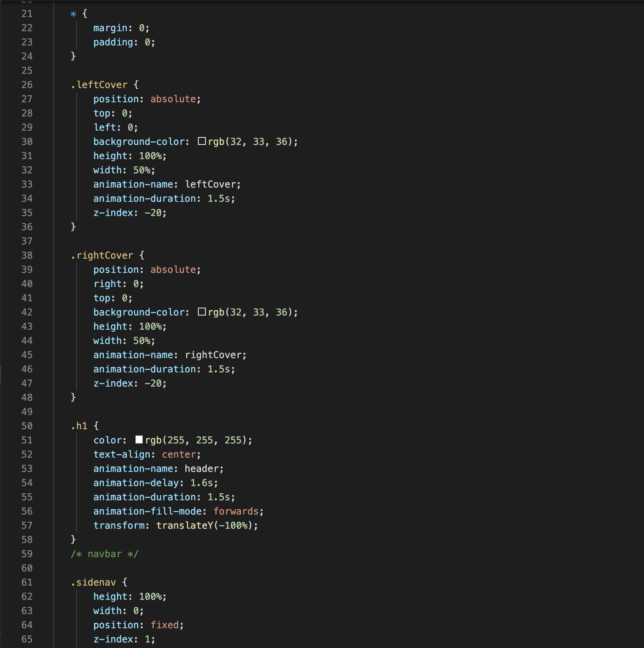The height and width of the screenshot is (648, 644).
Task: Click line number 21 in the gutter
Action: point(27,13)
